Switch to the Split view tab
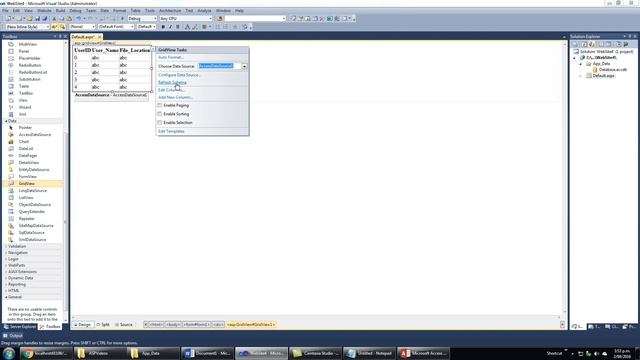The width and height of the screenshot is (640, 360). (103, 325)
